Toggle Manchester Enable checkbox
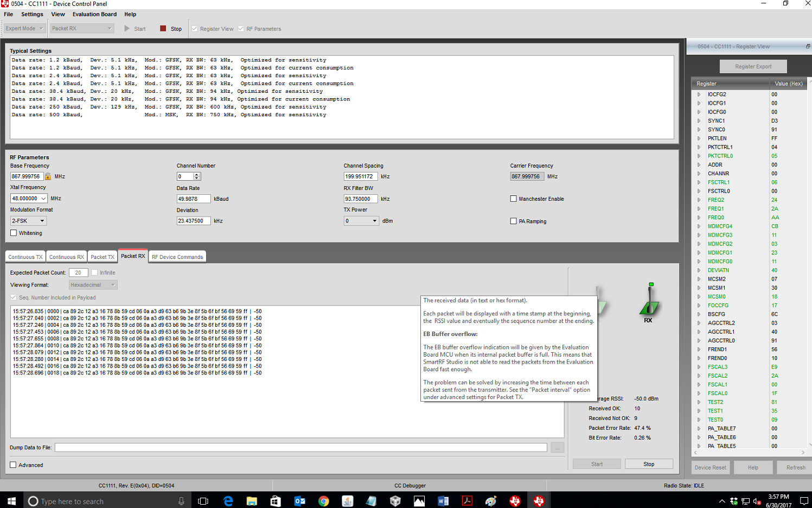The image size is (812, 508). point(513,199)
